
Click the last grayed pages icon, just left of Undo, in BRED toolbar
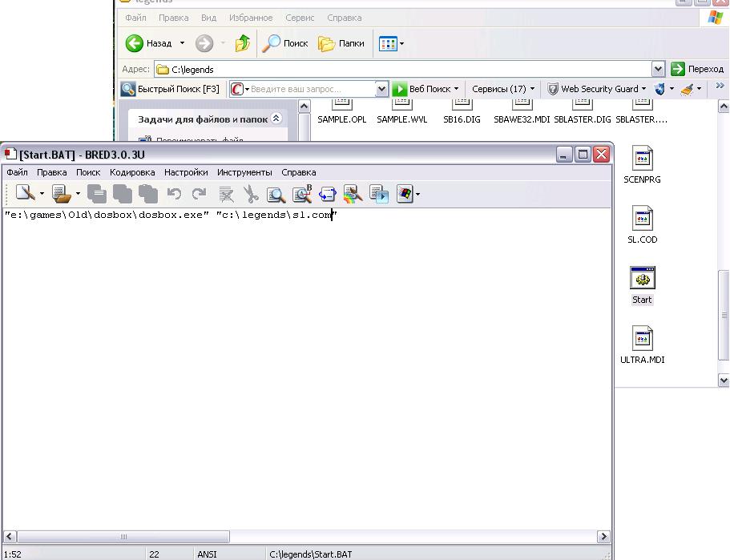[x=148, y=194]
